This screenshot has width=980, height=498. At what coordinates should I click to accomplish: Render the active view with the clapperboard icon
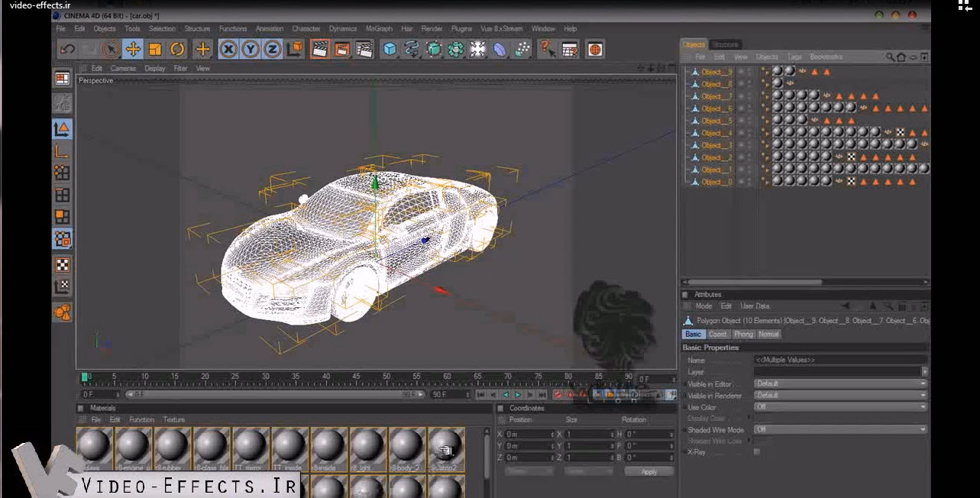pyautogui.click(x=319, y=50)
